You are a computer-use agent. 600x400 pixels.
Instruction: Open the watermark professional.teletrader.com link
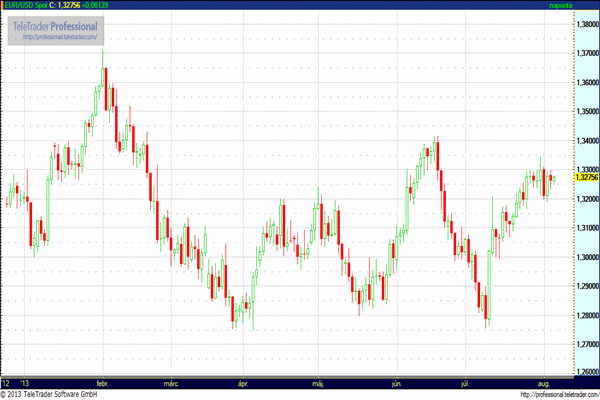point(60,37)
